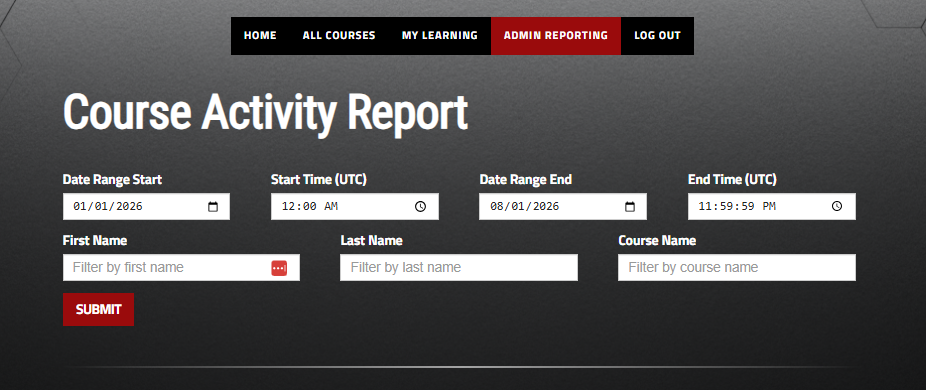Viewport: 926px width, 390px height.
Task: Focus the End Time (UTC) field
Action: click(x=772, y=206)
